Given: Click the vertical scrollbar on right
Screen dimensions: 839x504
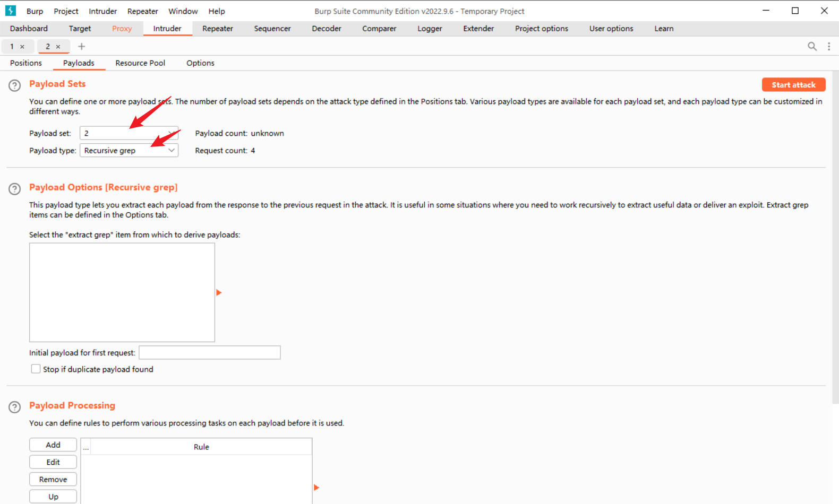Looking at the screenshot, I should coord(835,239).
